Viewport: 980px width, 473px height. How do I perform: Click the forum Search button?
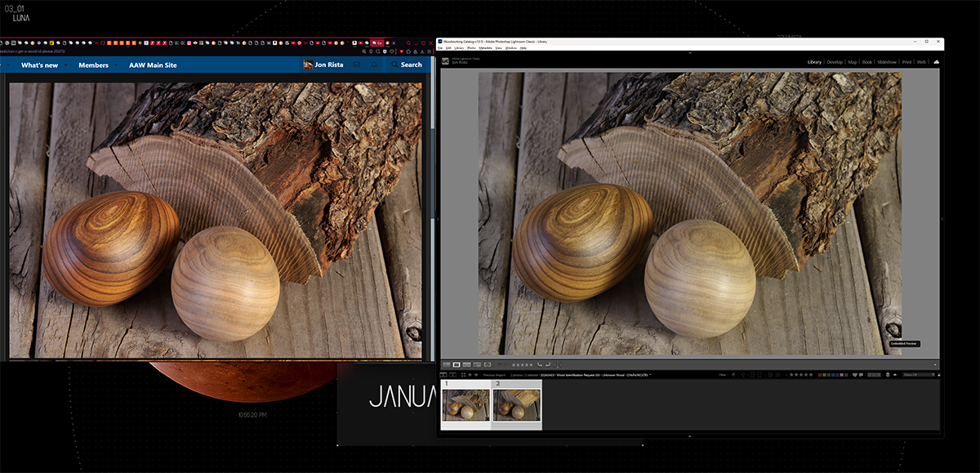point(407,65)
